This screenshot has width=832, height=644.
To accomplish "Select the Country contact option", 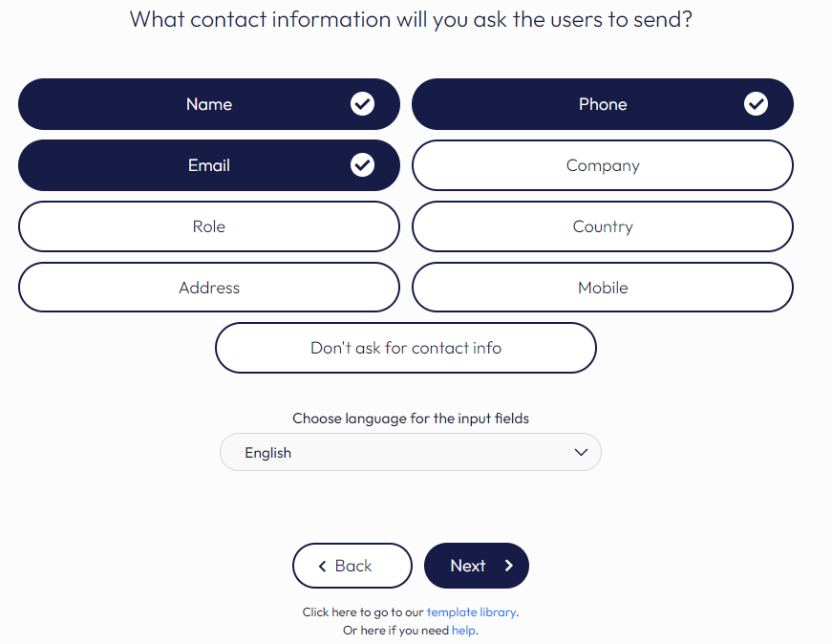I will 602,226.
